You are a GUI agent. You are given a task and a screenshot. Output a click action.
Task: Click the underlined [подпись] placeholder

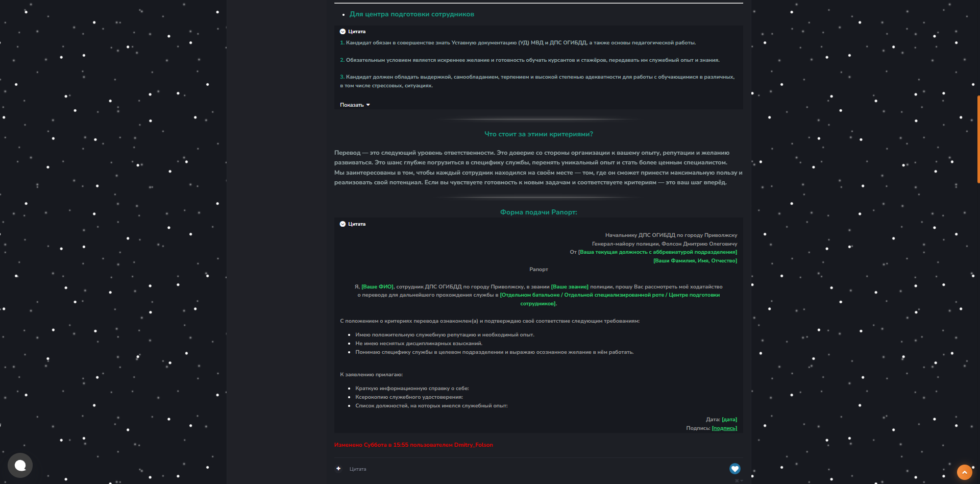[724, 428]
